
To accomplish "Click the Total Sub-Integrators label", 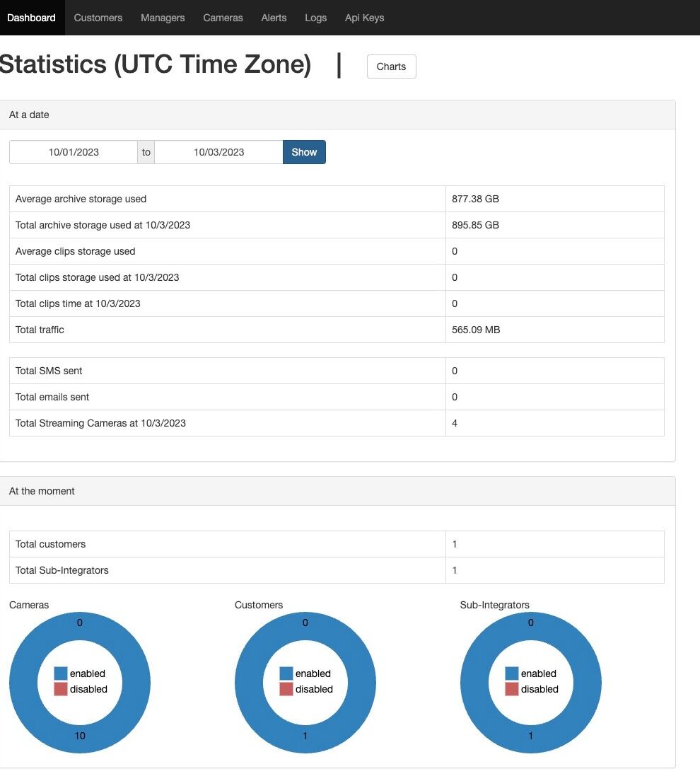I will click(62, 570).
